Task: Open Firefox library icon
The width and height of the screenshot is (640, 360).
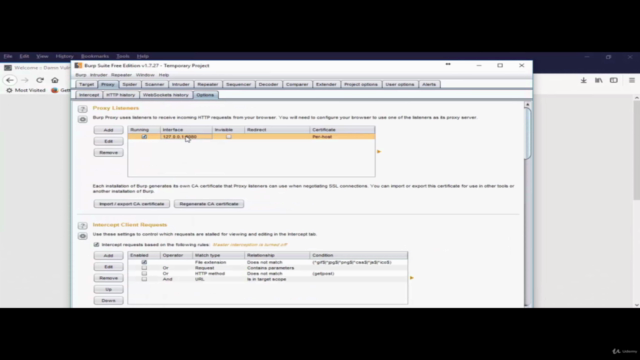Action: (598, 80)
